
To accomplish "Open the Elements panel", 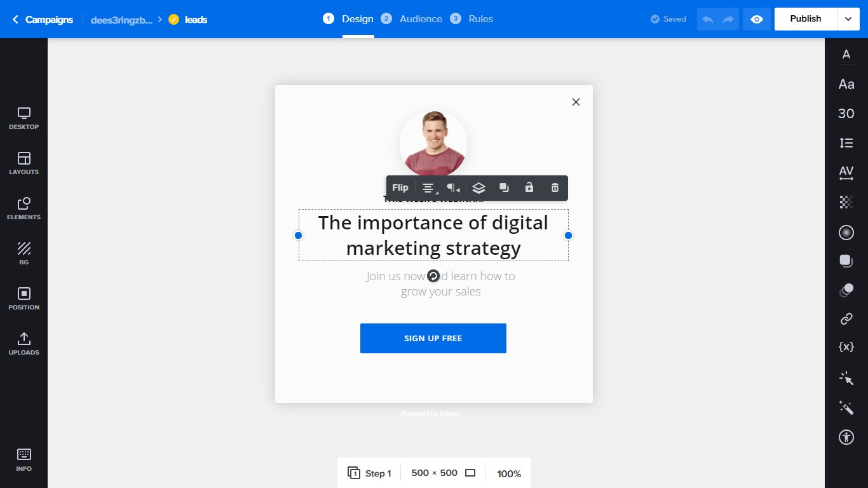I will tap(24, 208).
